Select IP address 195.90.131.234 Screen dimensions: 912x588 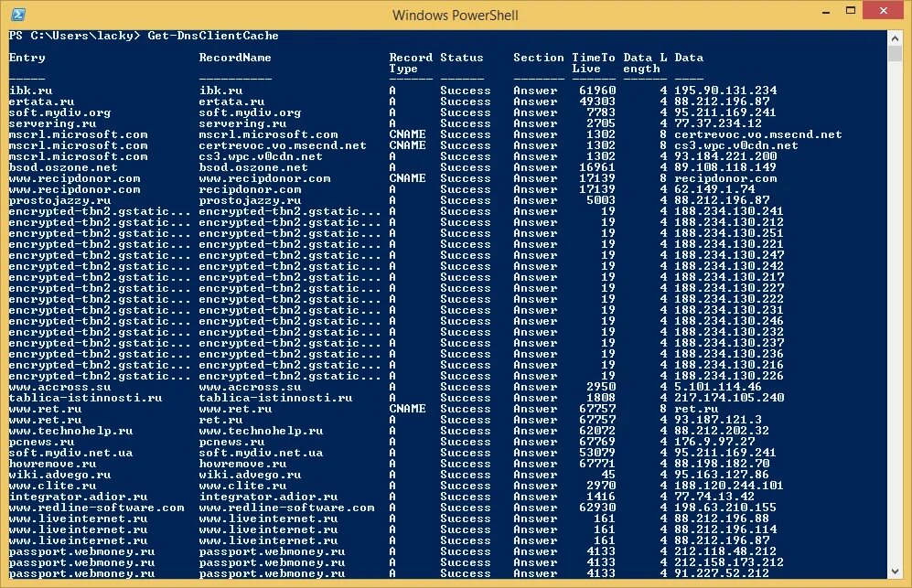725,91
